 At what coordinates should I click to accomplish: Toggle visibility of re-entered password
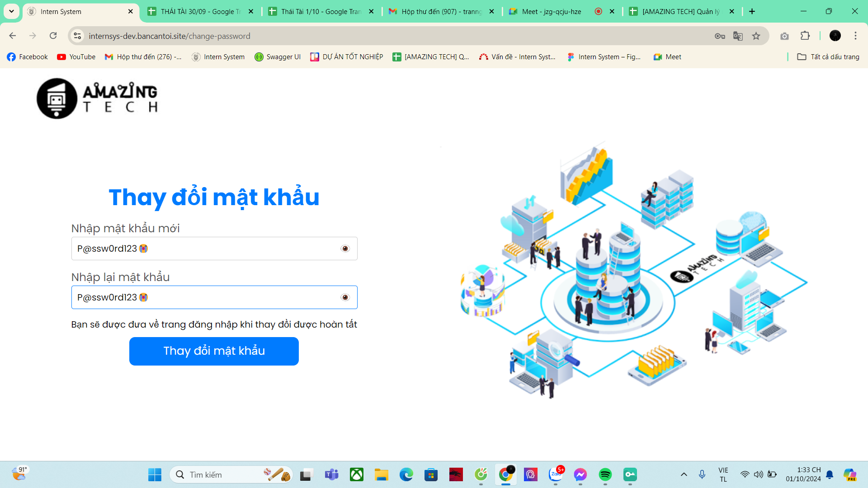click(x=345, y=297)
